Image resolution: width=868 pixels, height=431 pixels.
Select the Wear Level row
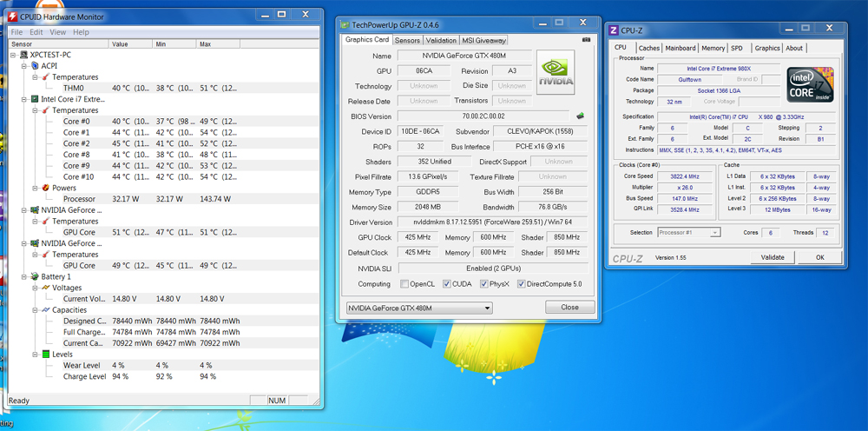click(x=164, y=365)
